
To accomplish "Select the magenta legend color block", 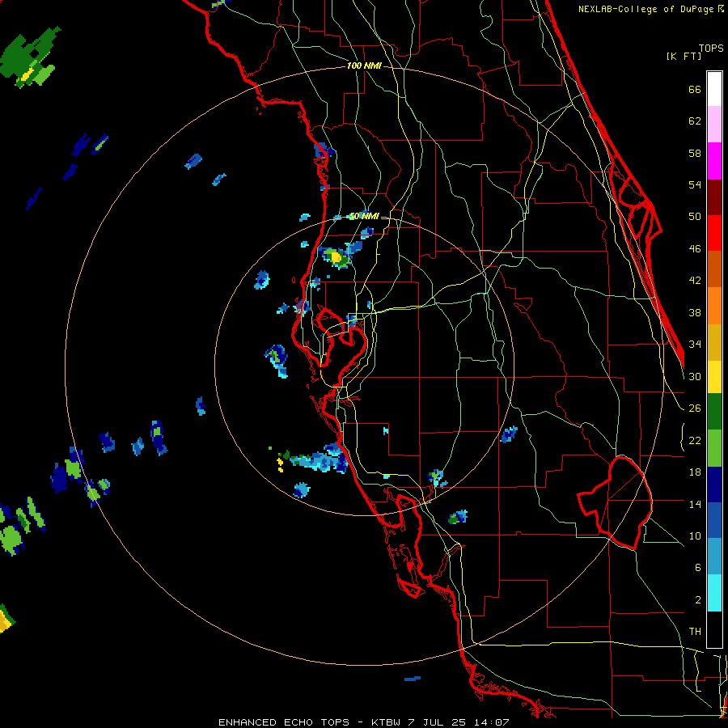I will [x=714, y=161].
